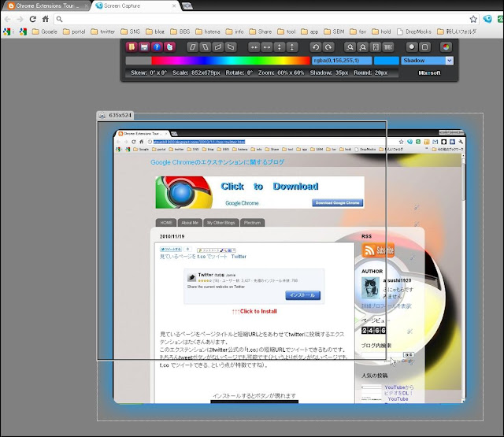Screen dimensions: 504x437
Task: Reload the page with the refresh icon
Action: pos(32,19)
